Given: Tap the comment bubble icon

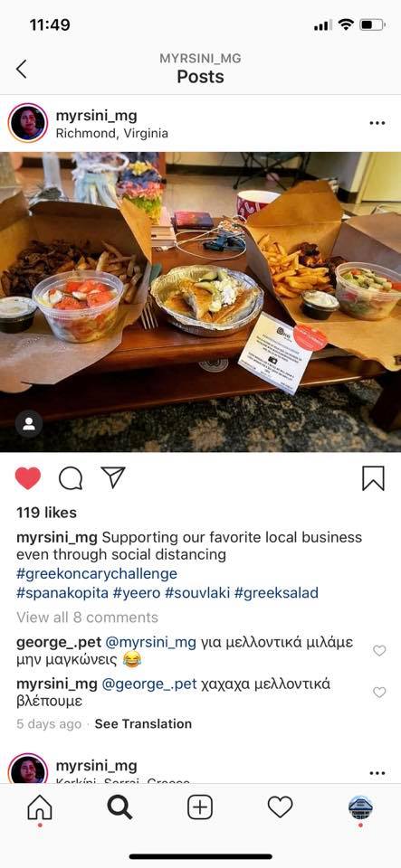Looking at the screenshot, I should [71, 478].
